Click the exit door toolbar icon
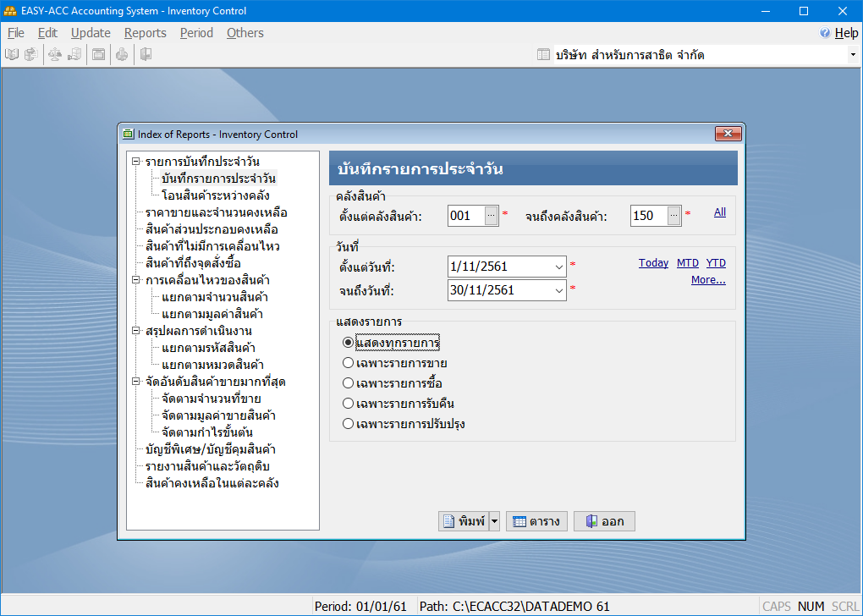Viewport: 863px width, 616px height. (x=146, y=55)
